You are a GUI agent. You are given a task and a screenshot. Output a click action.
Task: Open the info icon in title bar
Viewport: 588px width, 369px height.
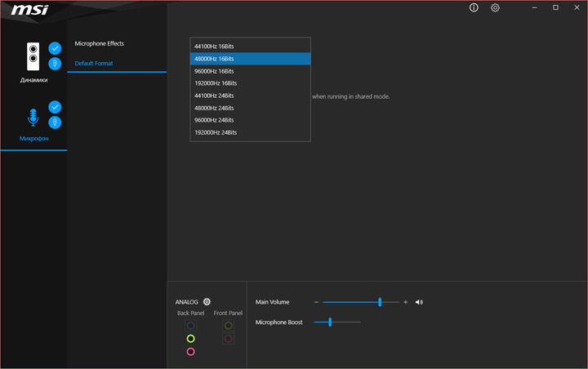[474, 8]
